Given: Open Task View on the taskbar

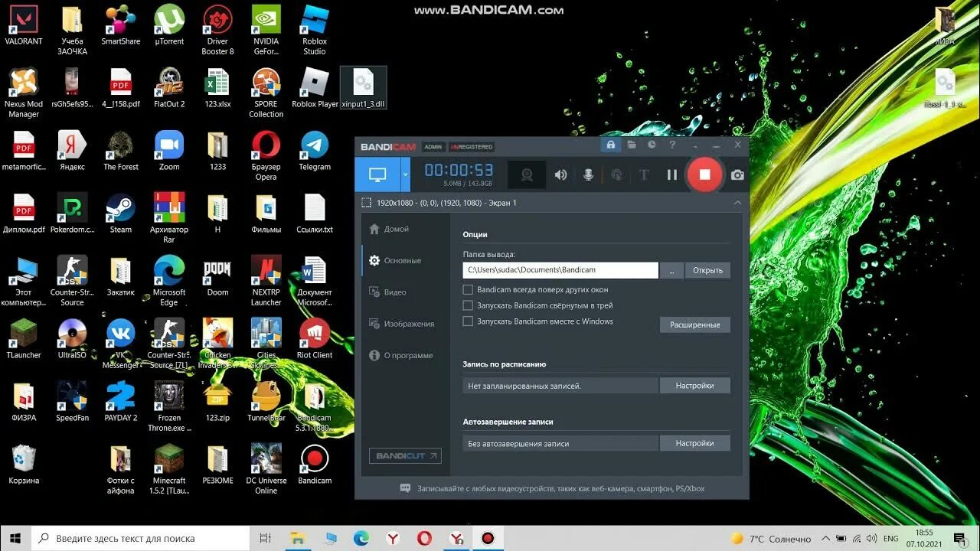Looking at the screenshot, I should pos(266,538).
